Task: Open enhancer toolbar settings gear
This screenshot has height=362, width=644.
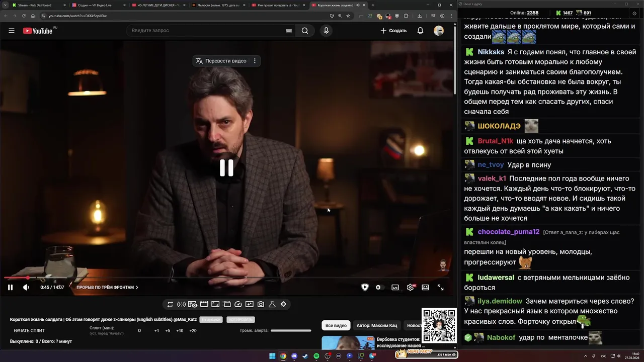Action: tap(283, 304)
